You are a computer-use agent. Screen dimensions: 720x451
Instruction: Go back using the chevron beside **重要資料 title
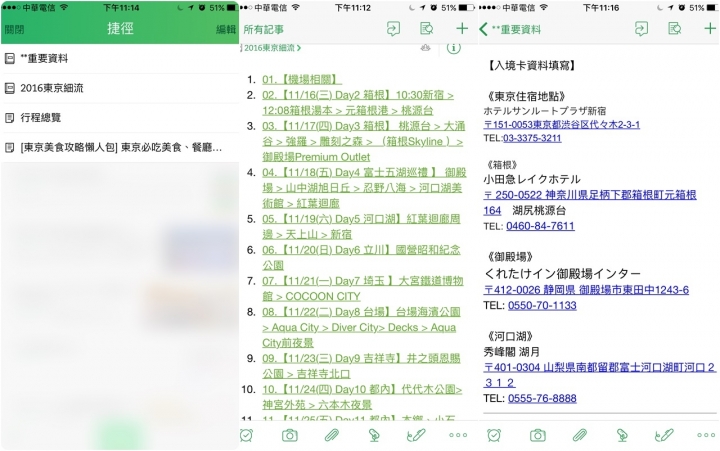483,29
